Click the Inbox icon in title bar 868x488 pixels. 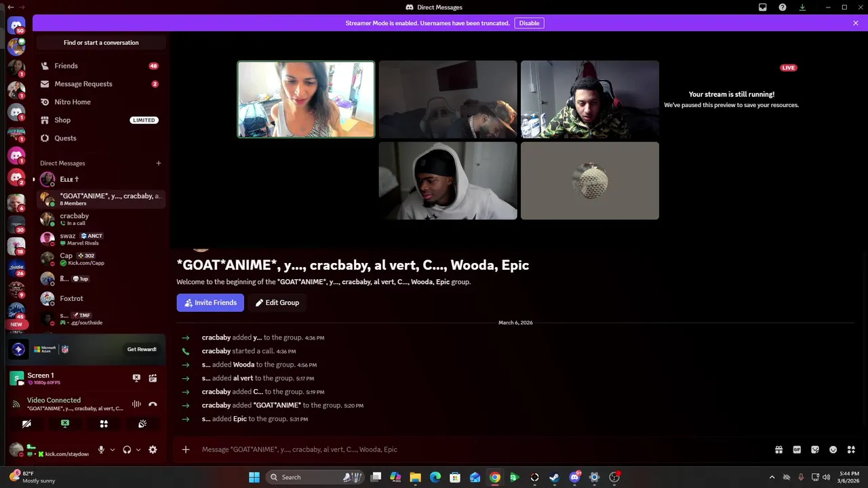pyautogui.click(x=763, y=7)
